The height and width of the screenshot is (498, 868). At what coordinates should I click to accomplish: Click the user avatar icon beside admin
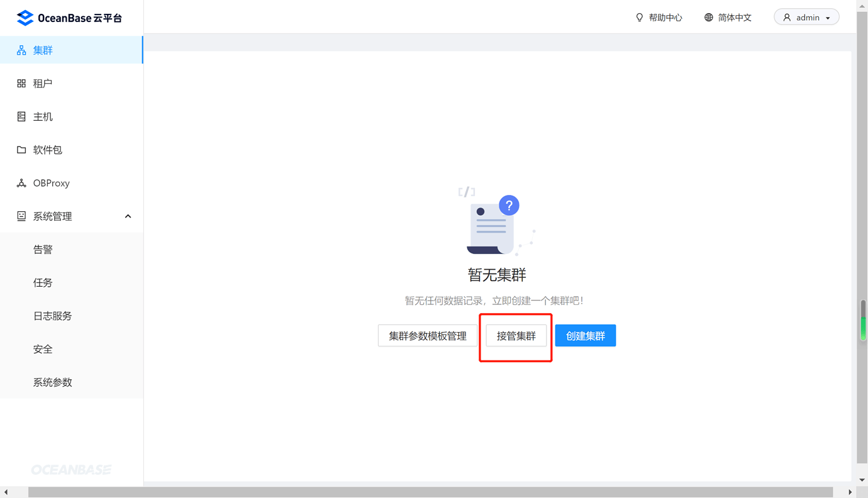787,16
